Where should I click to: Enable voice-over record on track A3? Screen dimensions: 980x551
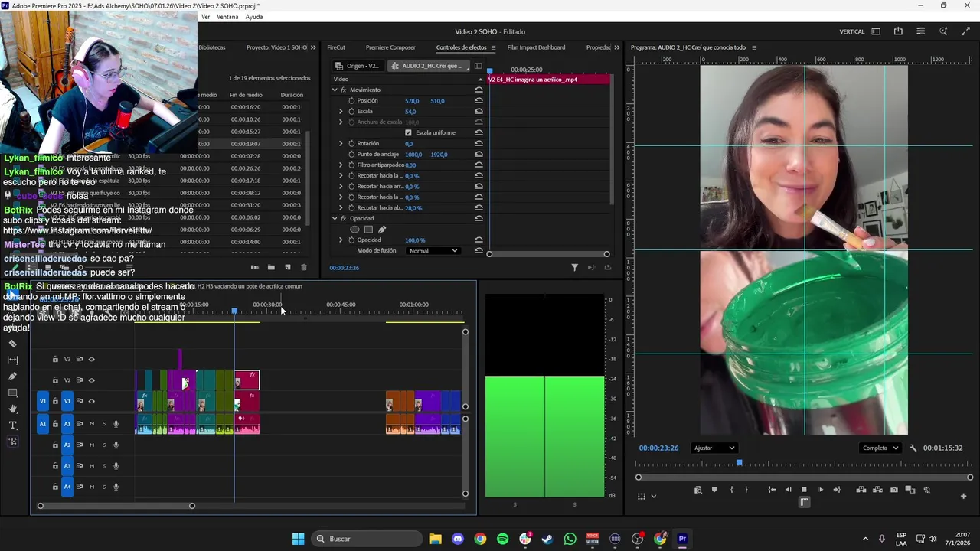click(116, 465)
